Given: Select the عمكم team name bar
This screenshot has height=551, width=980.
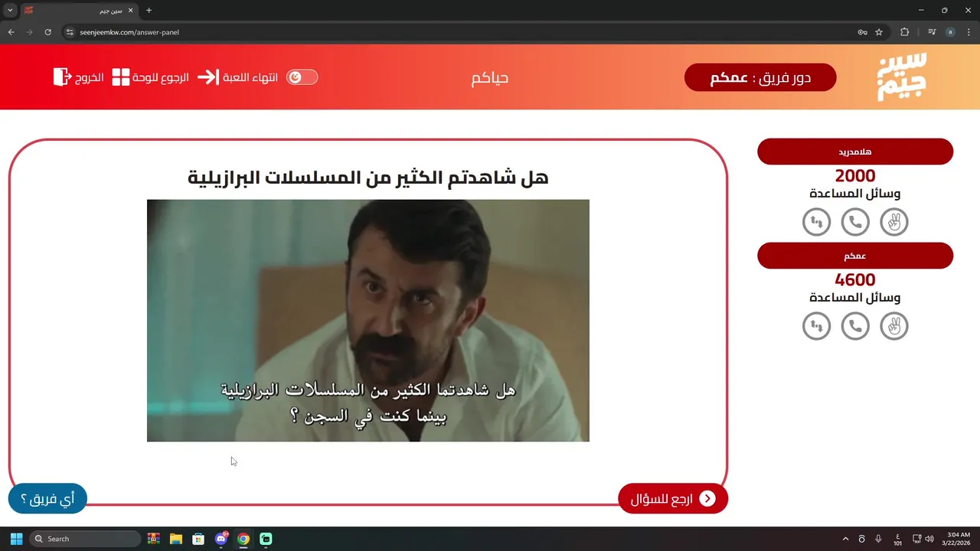Looking at the screenshot, I should 855,256.
